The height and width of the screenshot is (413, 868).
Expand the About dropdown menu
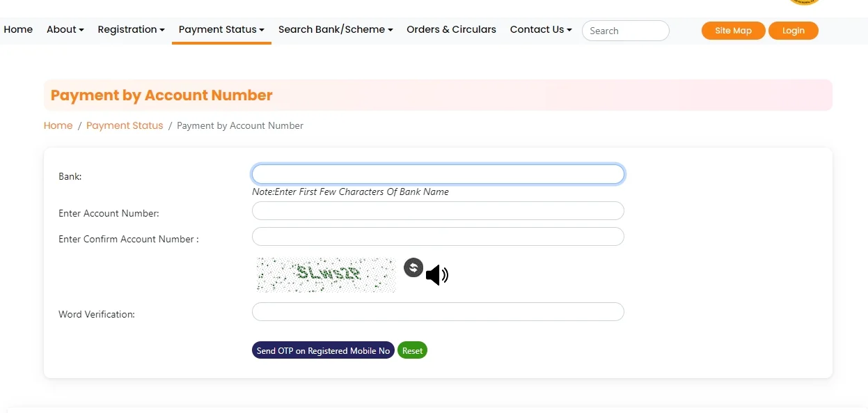click(x=65, y=30)
